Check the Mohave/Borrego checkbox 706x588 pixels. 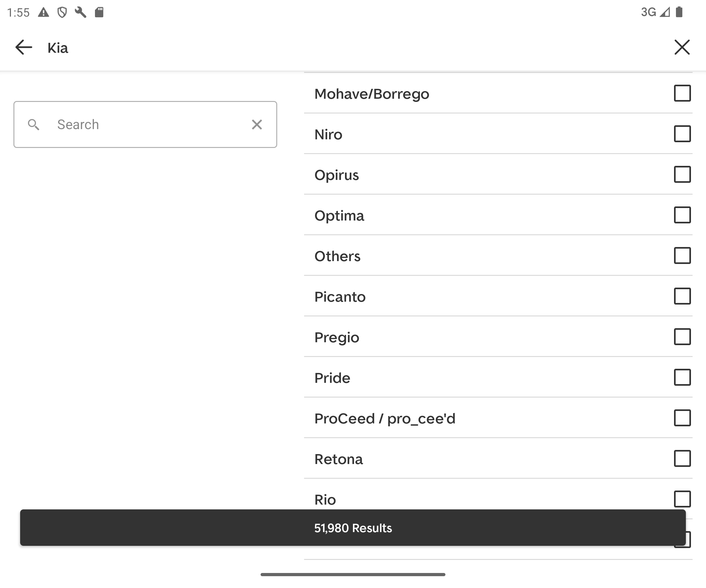pyautogui.click(x=682, y=93)
